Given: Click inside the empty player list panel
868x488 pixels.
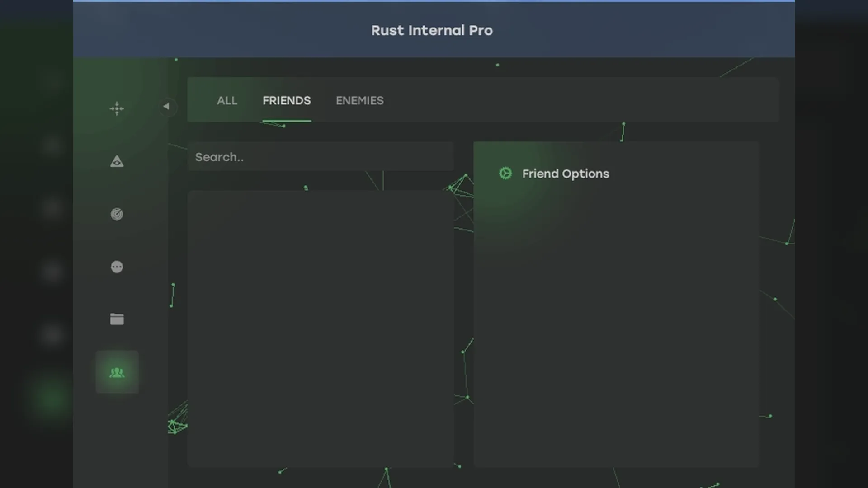Looking at the screenshot, I should 320,328.
